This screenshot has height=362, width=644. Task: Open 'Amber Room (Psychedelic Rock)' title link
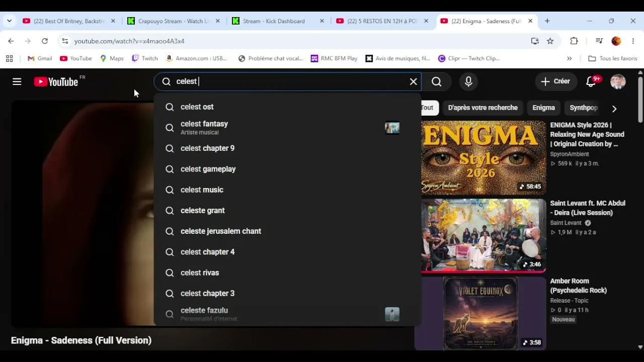579,286
